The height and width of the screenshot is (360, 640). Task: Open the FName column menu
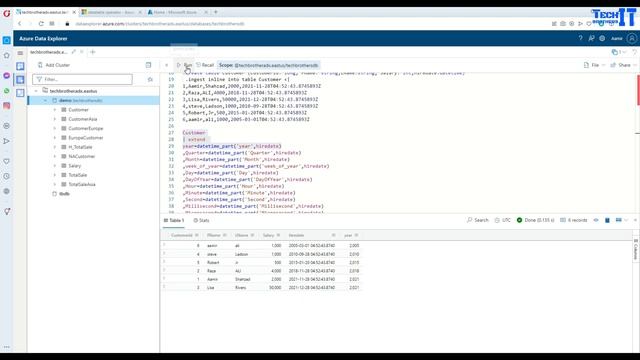(x=224, y=235)
